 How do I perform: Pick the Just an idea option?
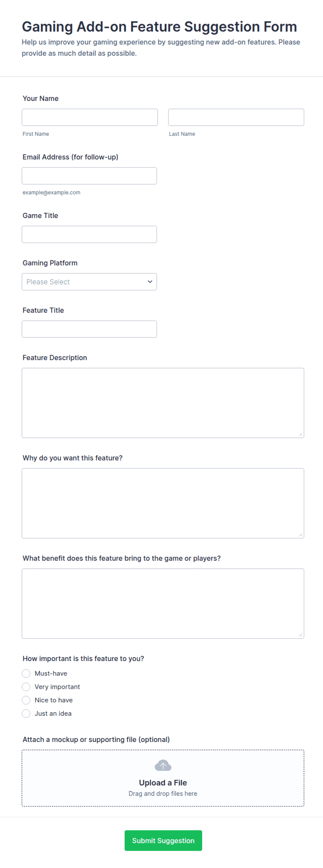pyautogui.click(x=26, y=713)
